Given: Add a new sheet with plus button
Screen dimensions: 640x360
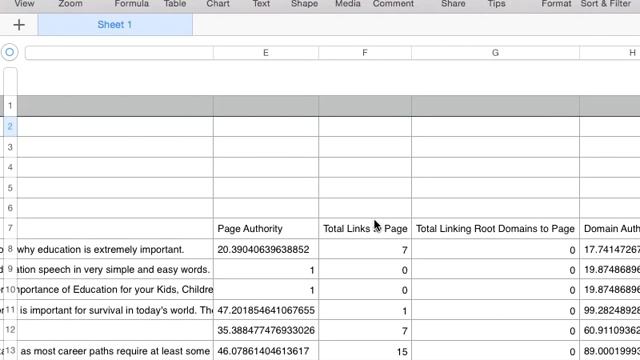Looking at the screenshot, I should coord(19,24).
